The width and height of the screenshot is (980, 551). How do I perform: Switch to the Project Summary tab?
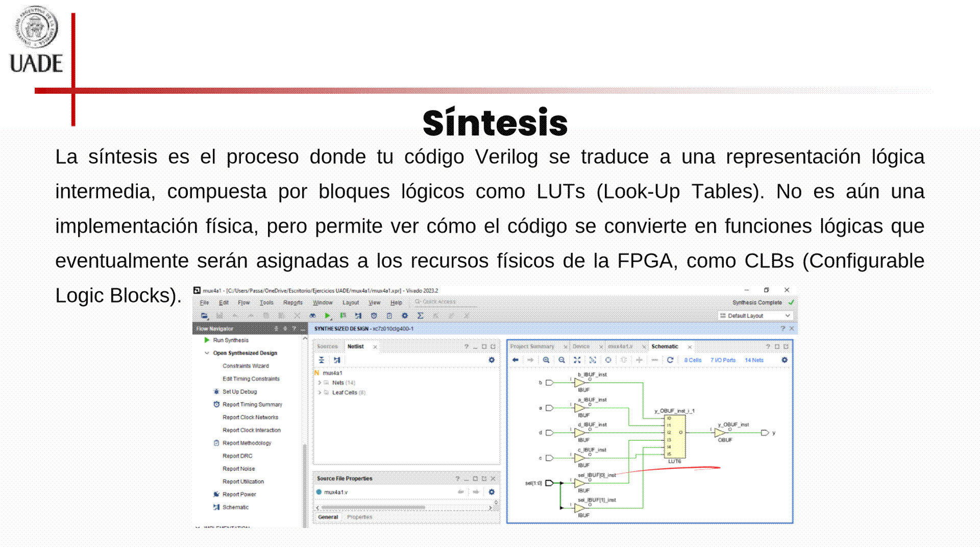pos(532,346)
